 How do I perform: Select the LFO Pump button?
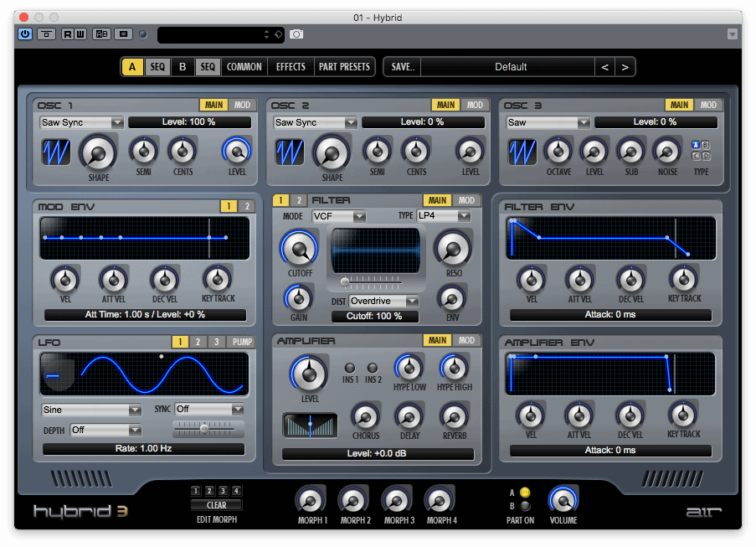(x=242, y=342)
